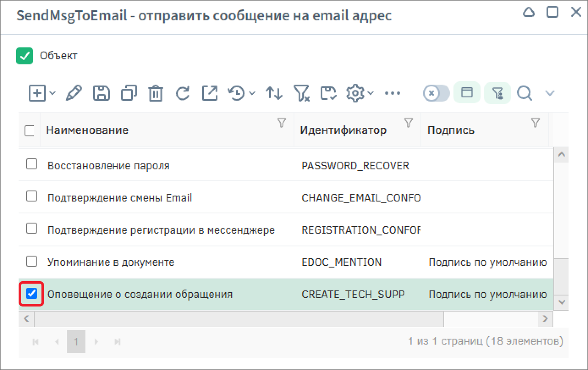Click PASSWORD_RECOVER identifier cell

(355, 166)
